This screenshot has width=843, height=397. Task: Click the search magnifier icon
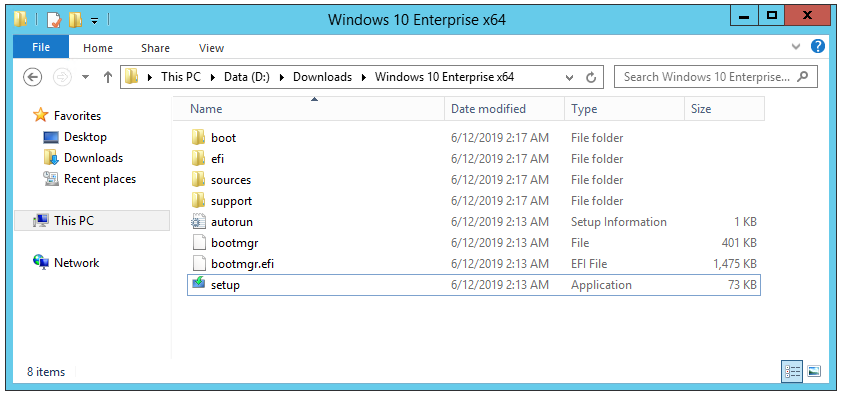coord(802,76)
